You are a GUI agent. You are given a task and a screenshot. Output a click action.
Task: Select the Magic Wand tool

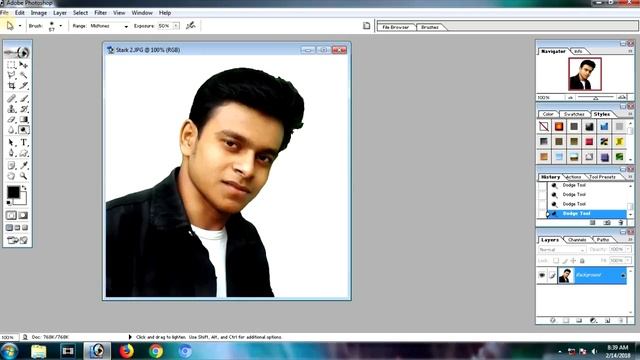tap(24, 75)
